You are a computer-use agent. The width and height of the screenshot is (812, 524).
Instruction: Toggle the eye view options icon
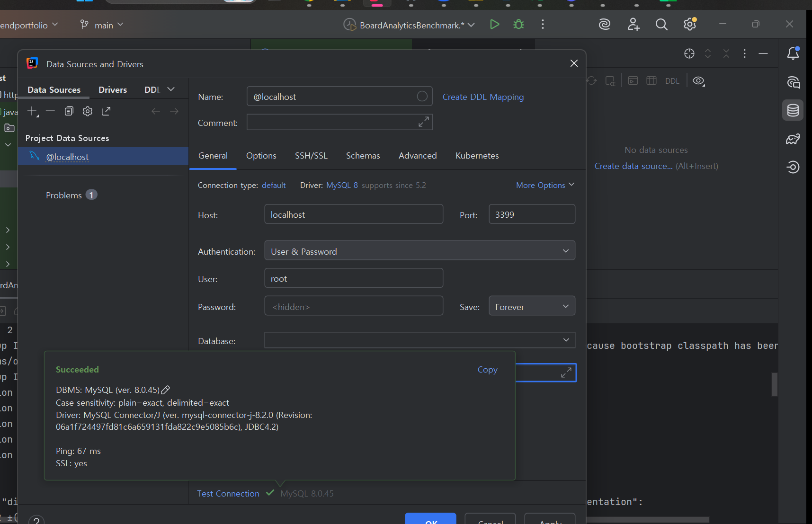tap(698, 81)
